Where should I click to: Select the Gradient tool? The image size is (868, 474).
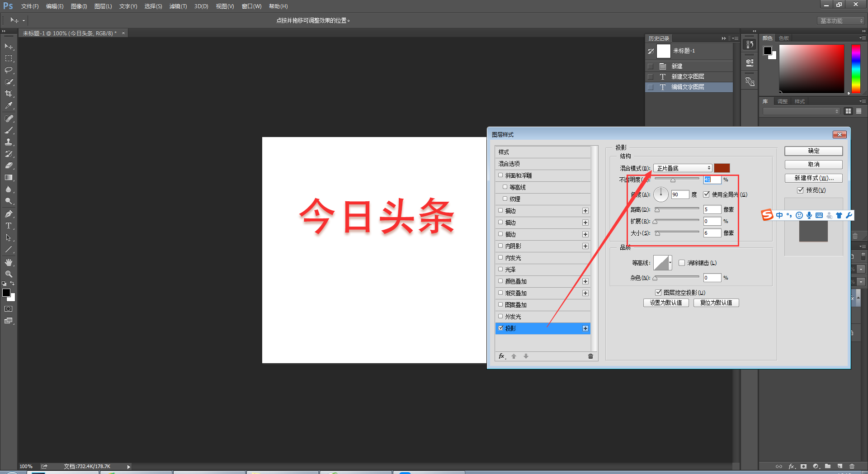click(x=9, y=177)
